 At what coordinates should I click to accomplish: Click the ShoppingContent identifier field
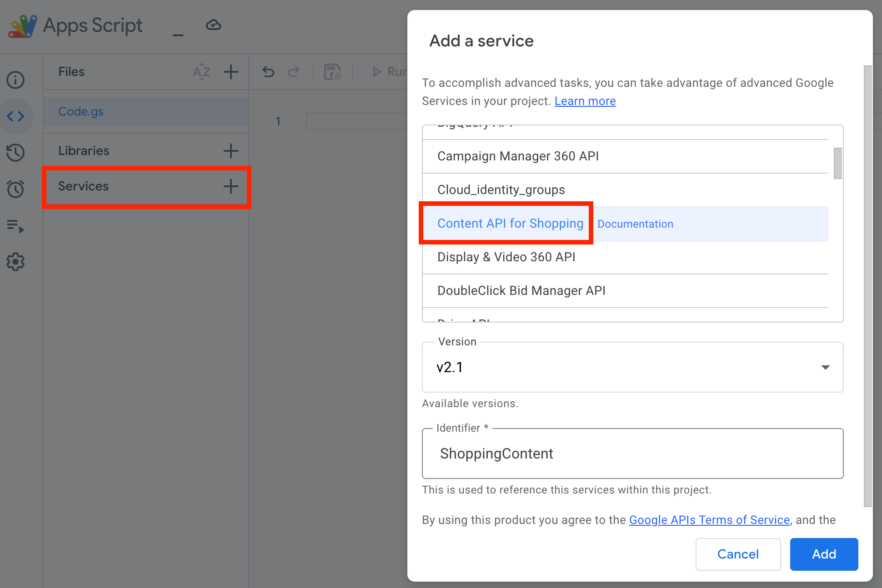(632, 453)
